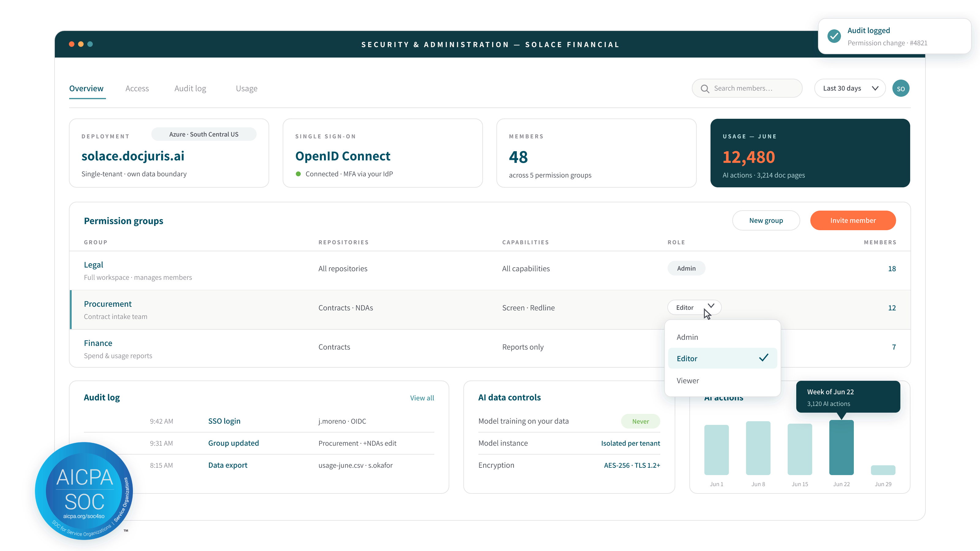Focus the Search members field
The width and height of the screenshot is (980, 551).
[x=747, y=88]
